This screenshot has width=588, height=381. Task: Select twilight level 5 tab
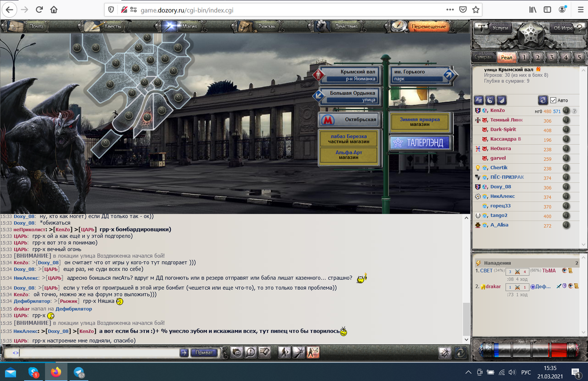pos(579,57)
